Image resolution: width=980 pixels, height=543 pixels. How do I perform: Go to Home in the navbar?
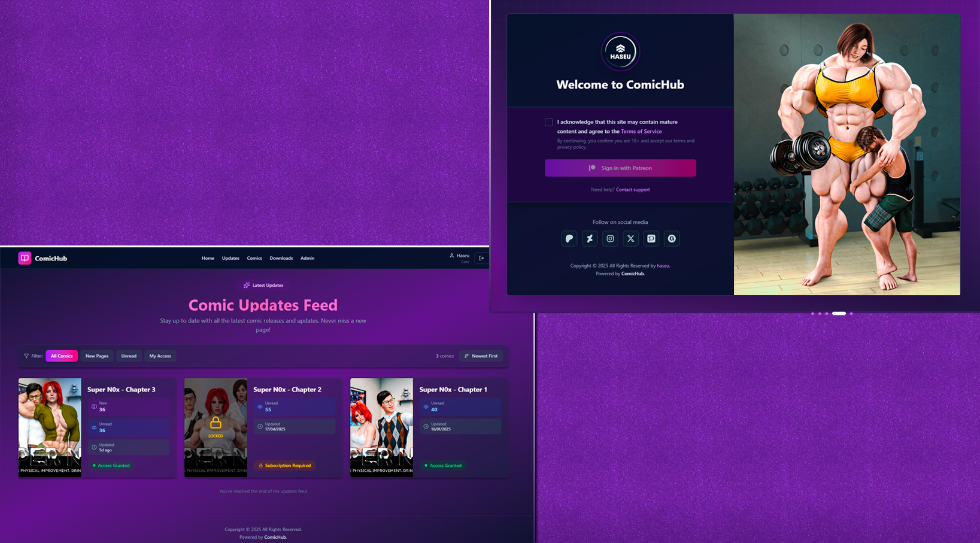click(x=208, y=259)
